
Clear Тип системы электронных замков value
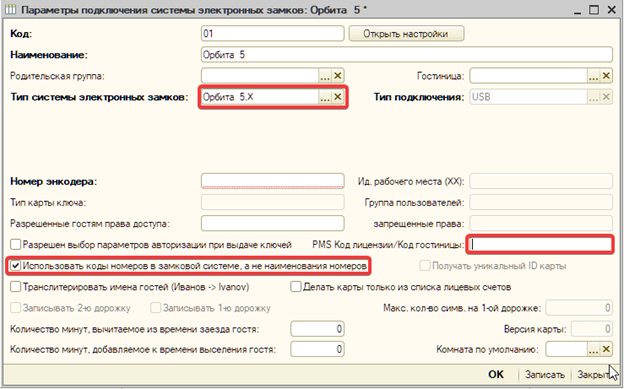pyautogui.click(x=338, y=97)
